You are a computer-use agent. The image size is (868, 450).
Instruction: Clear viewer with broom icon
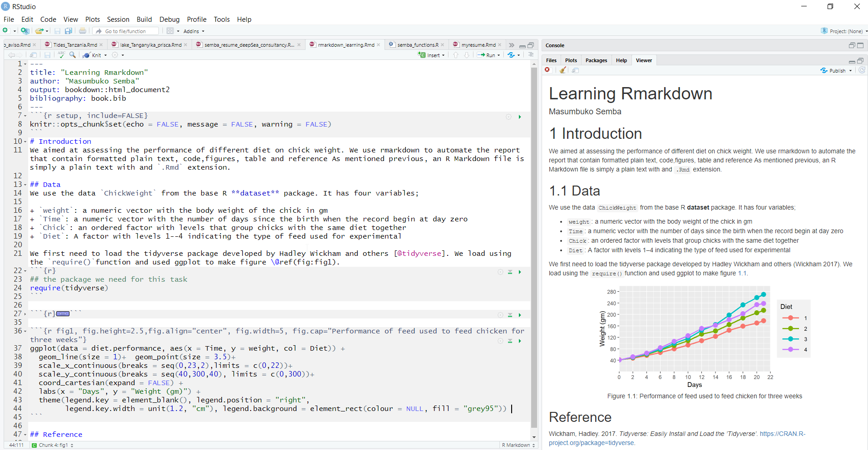563,70
